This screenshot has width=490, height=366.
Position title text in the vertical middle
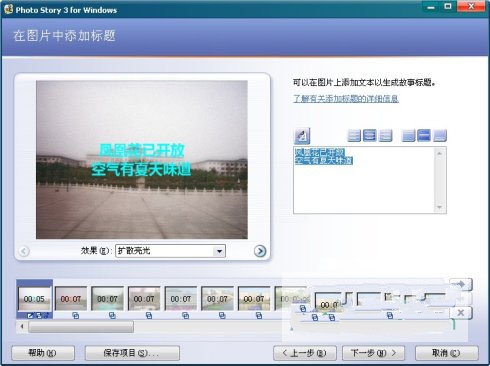(424, 136)
